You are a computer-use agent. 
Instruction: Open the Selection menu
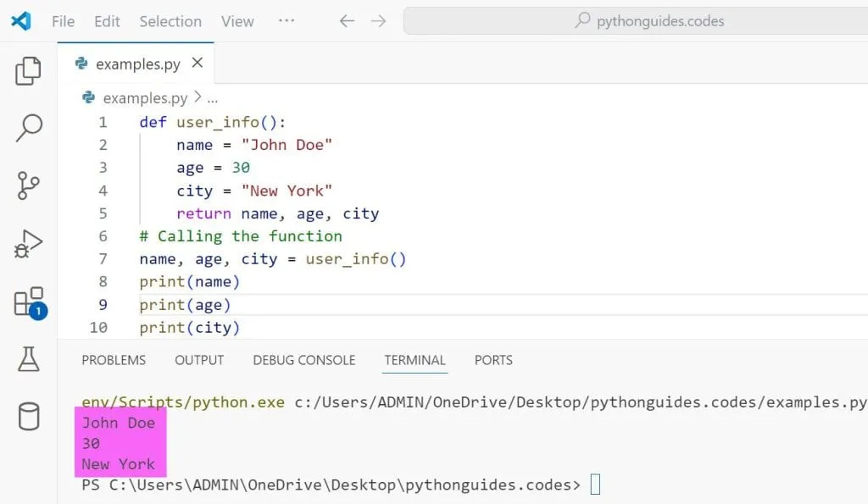tap(170, 21)
